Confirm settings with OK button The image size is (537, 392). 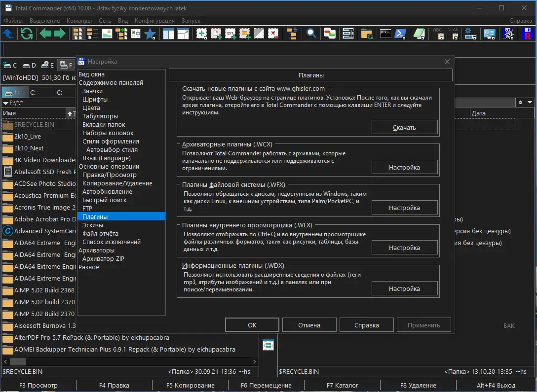coord(252,325)
